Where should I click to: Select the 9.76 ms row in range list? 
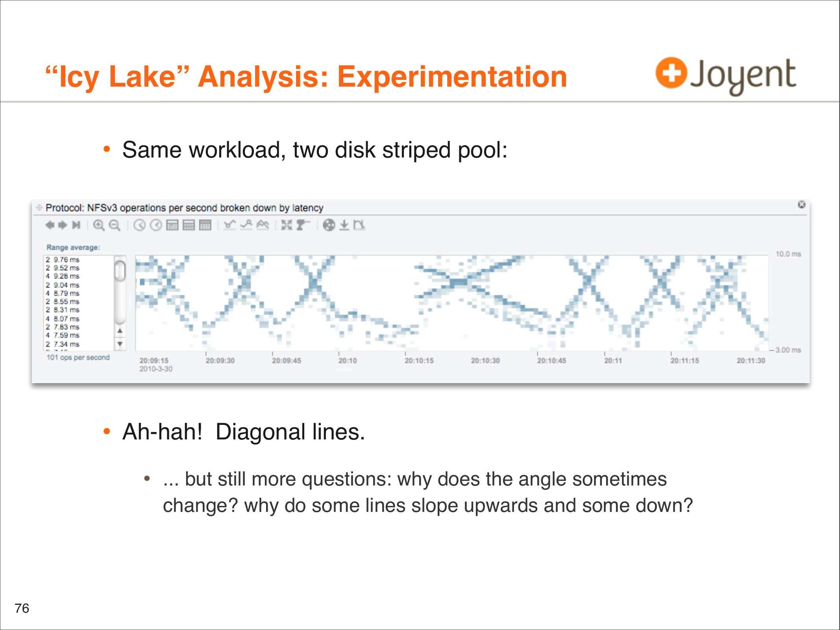[x=63, y=259]
